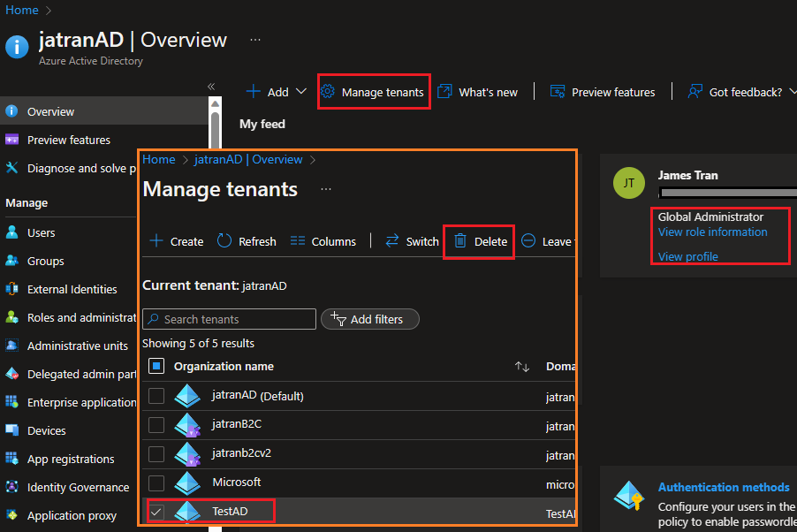Sort by Organization name arrows
The height and width of the screenshot is (532, 797).
point(522,366)
